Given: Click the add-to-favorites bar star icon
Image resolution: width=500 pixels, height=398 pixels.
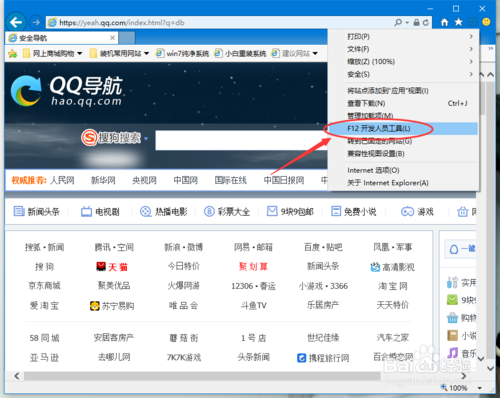Looking at the screenshot, I should [13, 53].
